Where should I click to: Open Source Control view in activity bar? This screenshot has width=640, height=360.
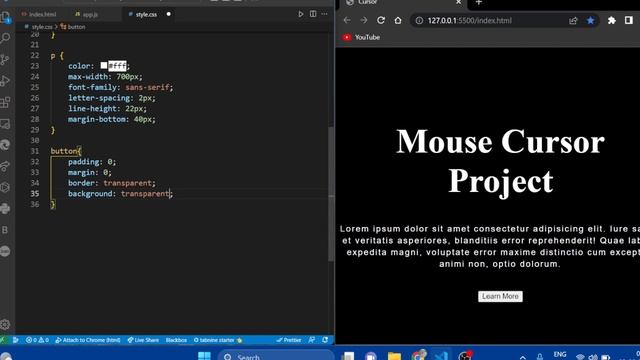5,60
